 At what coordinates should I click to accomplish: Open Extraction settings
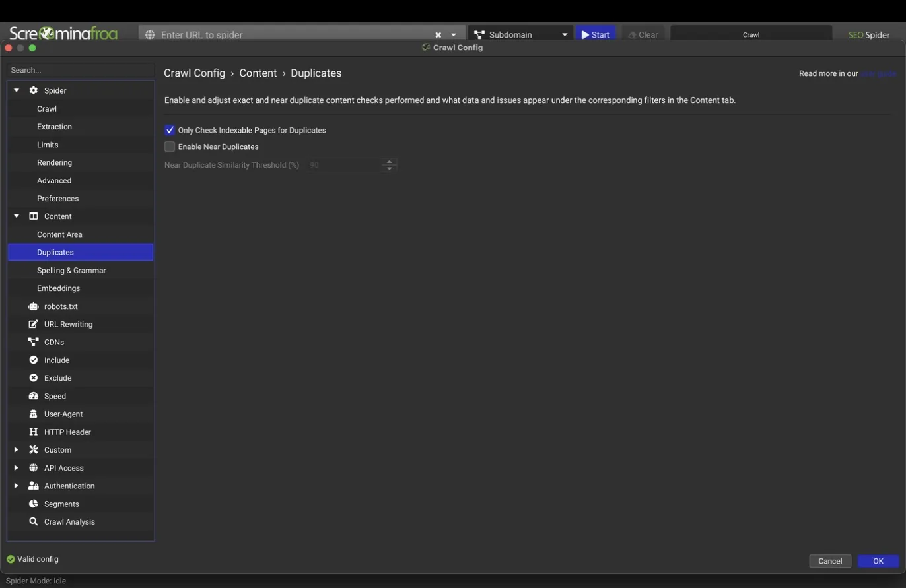coord(54,126)
